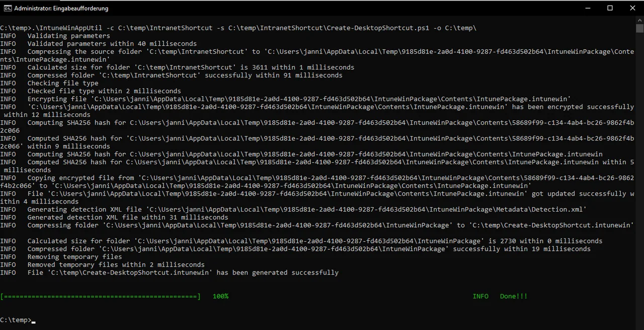
Task: Click 'Removed temporary files within 2 milliseconds'
Action: click(x=102, y=265)
